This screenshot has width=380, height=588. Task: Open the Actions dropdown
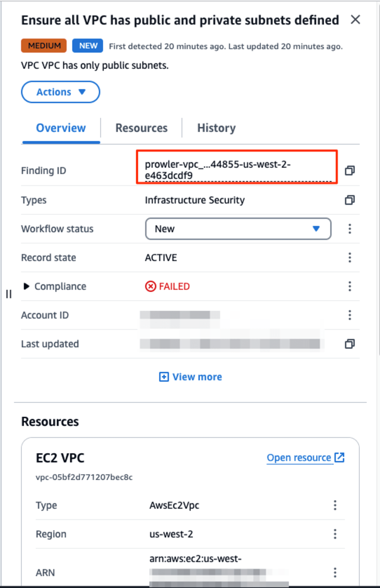pyautogui.click(x=60, y=92)
